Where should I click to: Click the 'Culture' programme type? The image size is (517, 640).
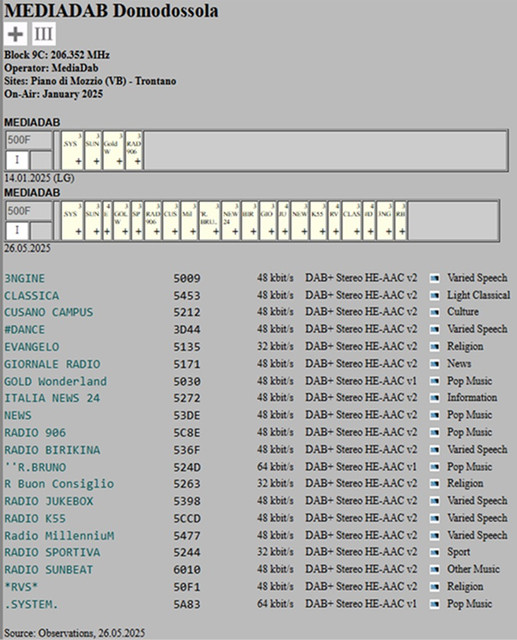463,312
